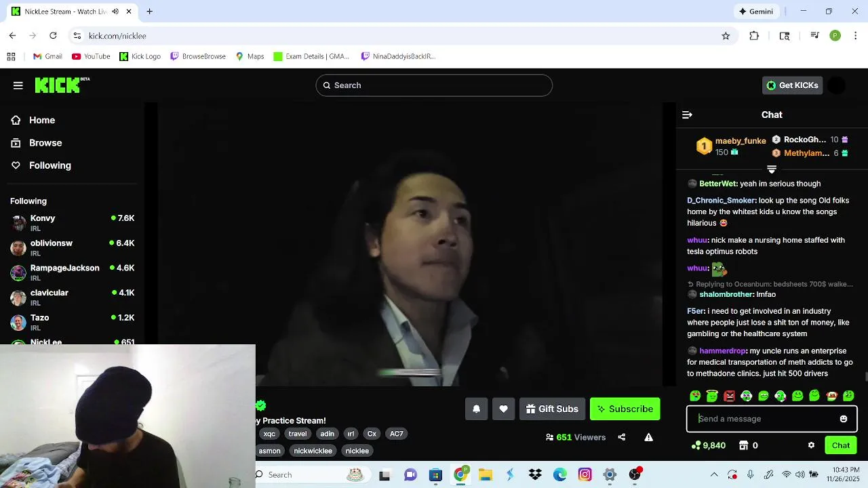Click the nickwicklee tag

[x=313, y=451]
